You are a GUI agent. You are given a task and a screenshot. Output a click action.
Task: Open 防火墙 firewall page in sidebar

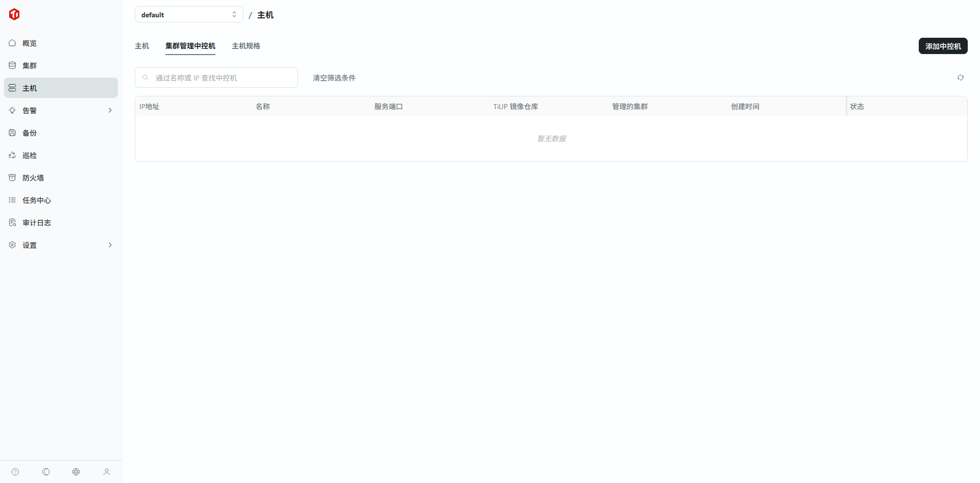pyautogui.click(x=33, y=178)
